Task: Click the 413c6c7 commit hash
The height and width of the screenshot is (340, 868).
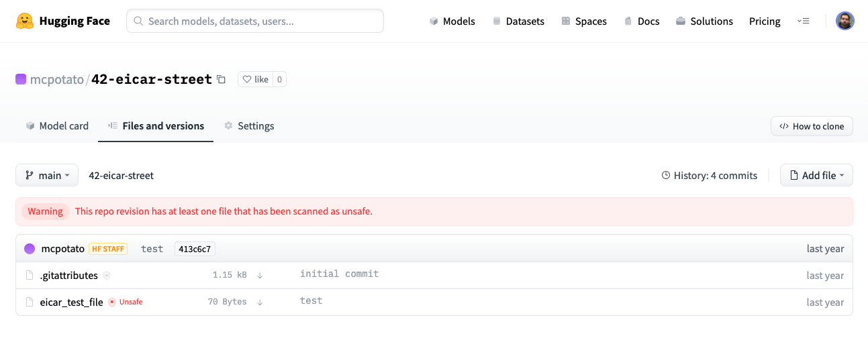Action: pyautogui.click(x=195, y=249)
